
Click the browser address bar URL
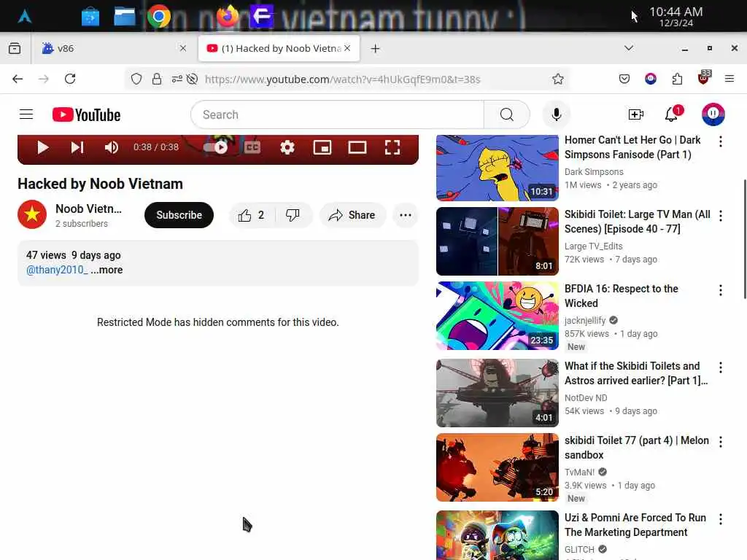click(342, 79)
